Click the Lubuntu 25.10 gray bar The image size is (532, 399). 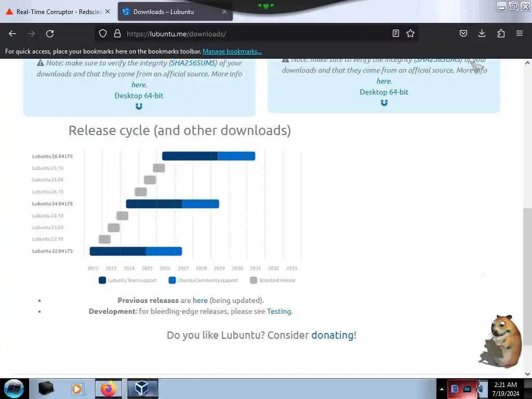(x=159, y=168)
